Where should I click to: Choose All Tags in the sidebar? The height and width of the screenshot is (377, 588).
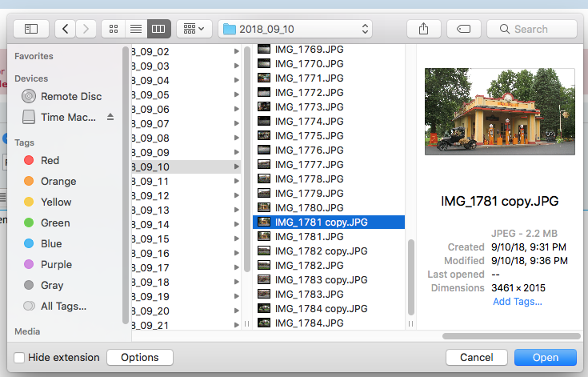[x=63, y=306]
